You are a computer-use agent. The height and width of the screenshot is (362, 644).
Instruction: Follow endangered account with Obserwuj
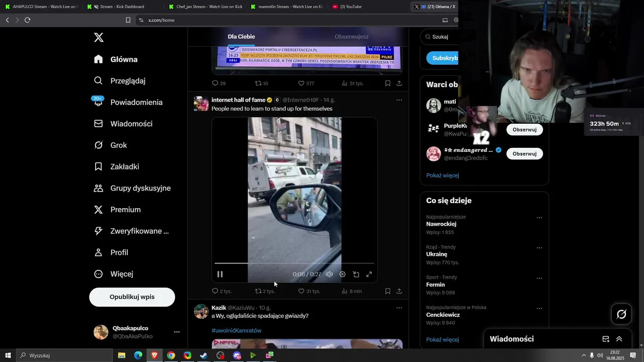point(524,154)
